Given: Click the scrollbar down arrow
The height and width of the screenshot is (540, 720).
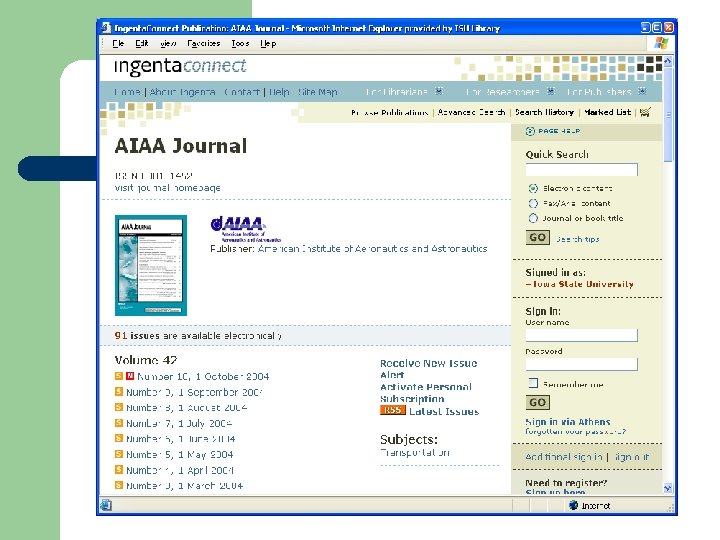Looking at the screenshot, I should click(x=668, y=488).
